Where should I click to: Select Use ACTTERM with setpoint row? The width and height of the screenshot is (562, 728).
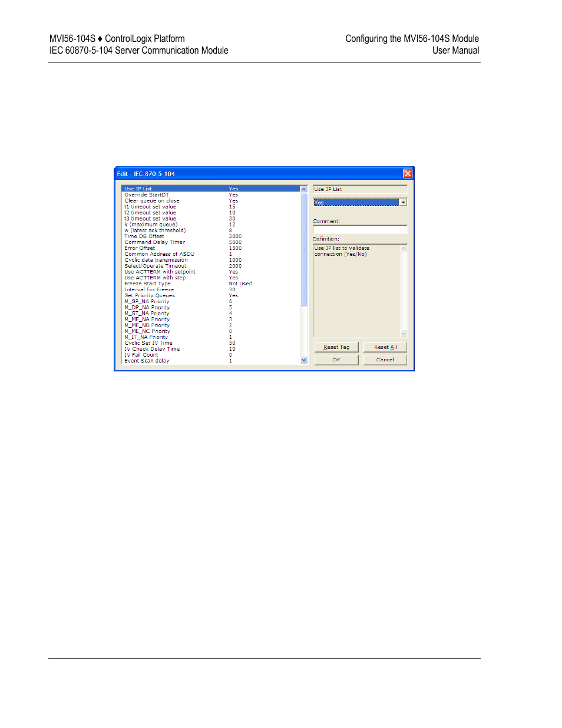point(211,271)
